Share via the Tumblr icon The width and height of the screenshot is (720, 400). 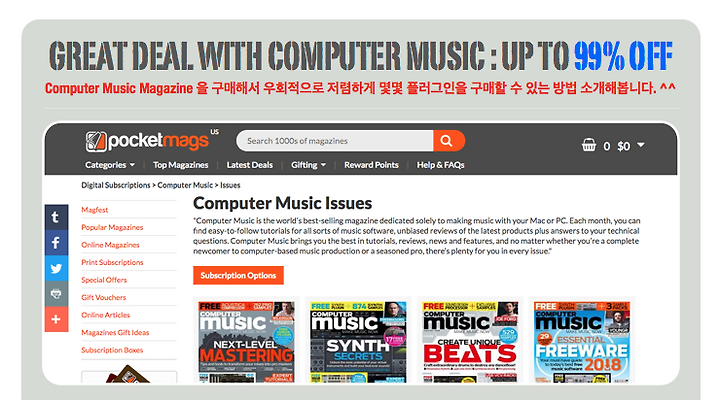(x=56, y=217)
